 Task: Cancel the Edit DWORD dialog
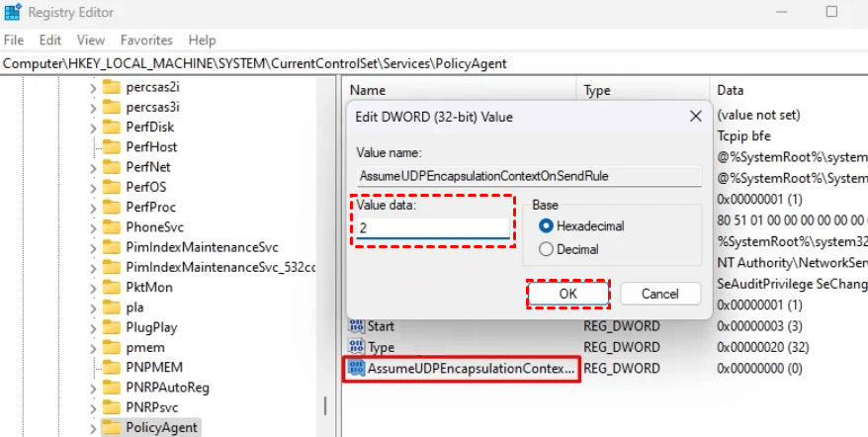tap(660, 294)
